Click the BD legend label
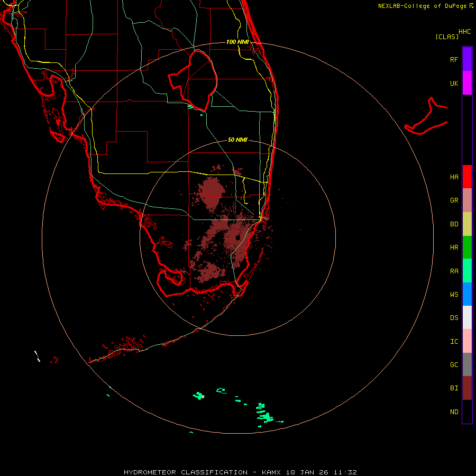 click(x=454, y=224)
